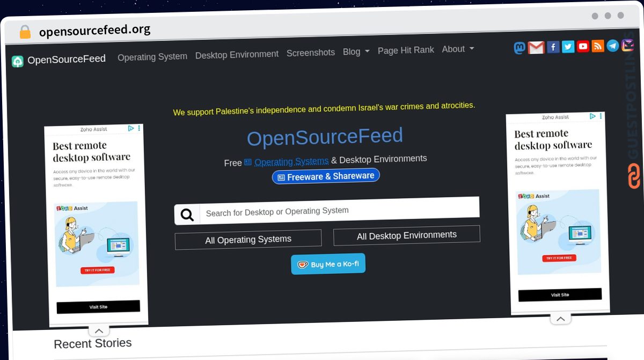
Task: Expand the About dropdown menu
Action: (458, 49)
